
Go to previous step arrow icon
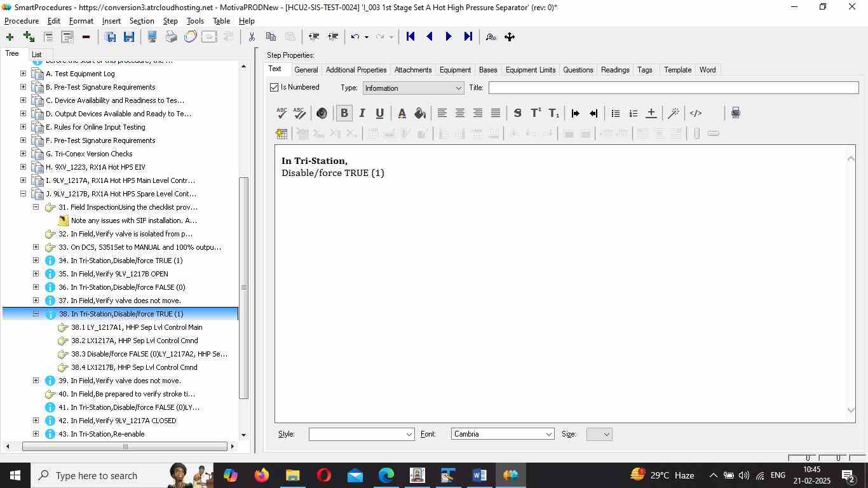click(430, 37)
